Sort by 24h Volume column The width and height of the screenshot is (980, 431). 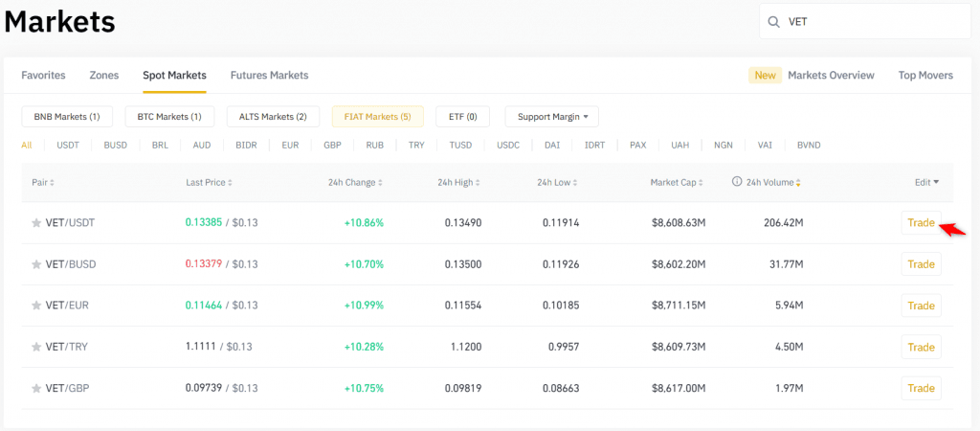tap(773, 183)
